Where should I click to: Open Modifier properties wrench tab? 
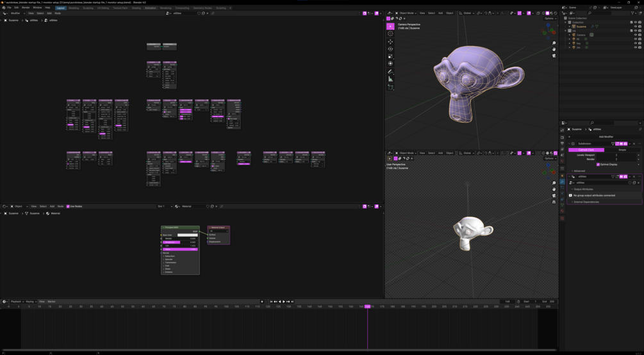[x=562, y=181]
